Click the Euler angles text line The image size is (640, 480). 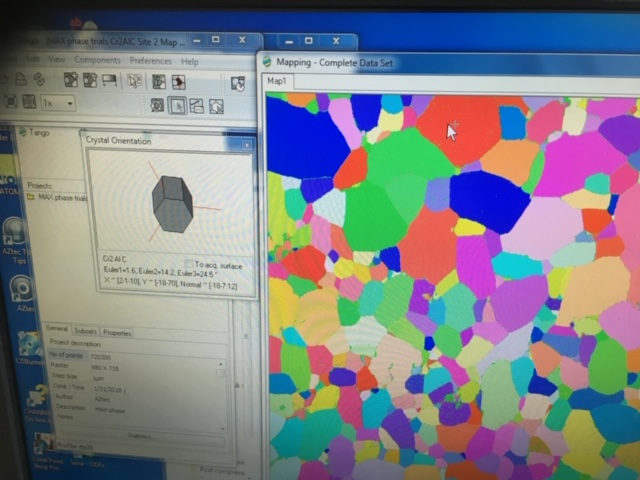(160, 271)
